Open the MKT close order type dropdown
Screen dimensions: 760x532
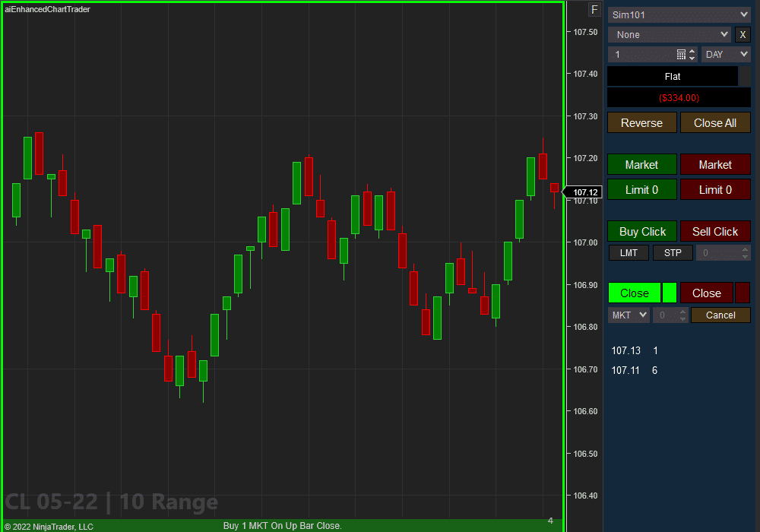pos(629,315)
